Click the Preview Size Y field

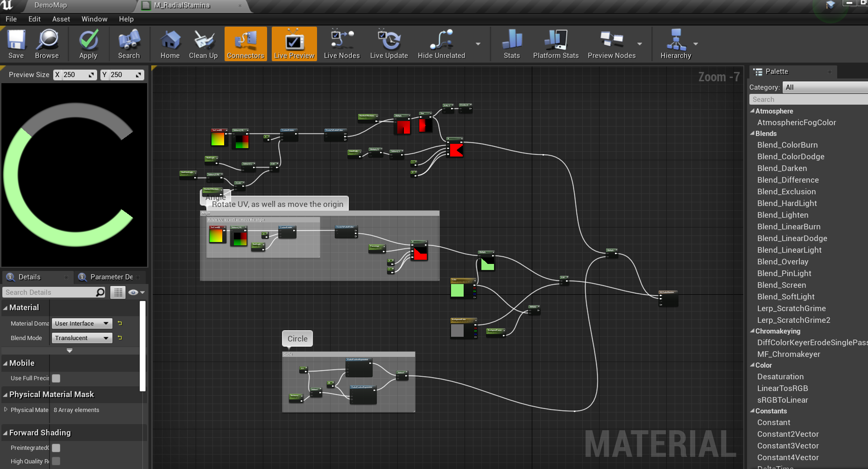pos(122,75)
